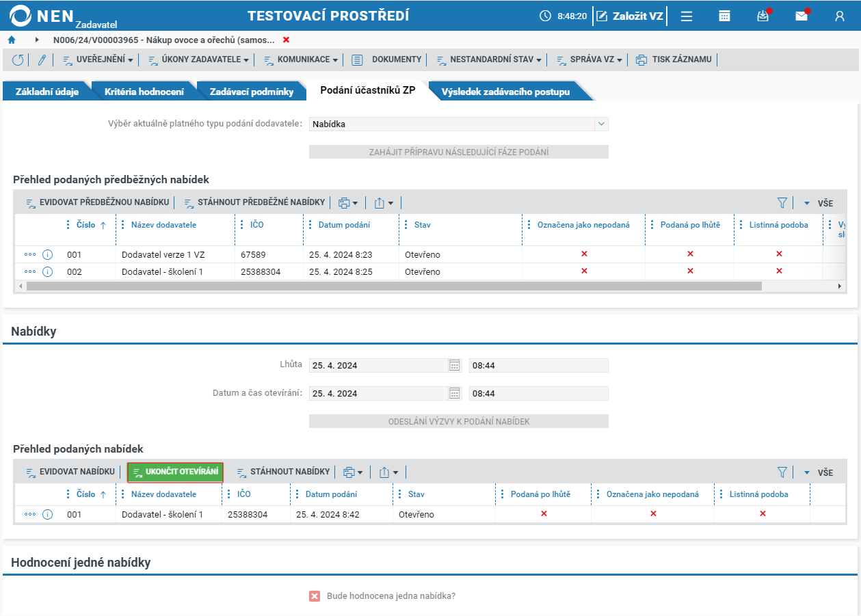Viewport: 861px width, 616px height.
Task: Click right arrow of table horizontal scrollbar
Action: pyautogui.click(x=840, y=286)
